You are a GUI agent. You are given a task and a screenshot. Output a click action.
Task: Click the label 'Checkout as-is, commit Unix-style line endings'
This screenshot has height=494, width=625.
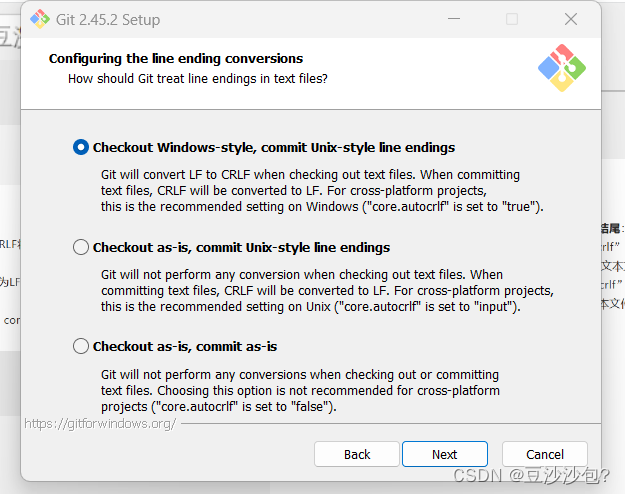[242, 248]
